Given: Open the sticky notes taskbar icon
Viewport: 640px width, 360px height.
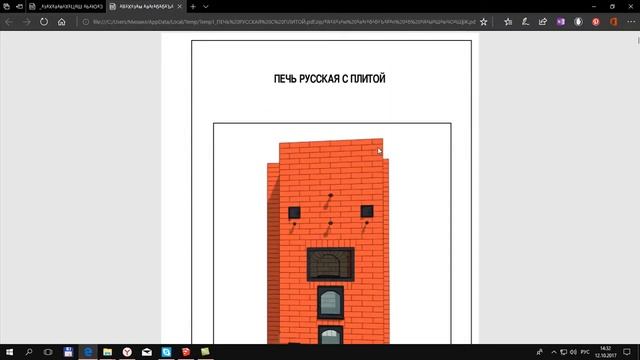Looking at the screenshot, I should click(x=205, y=352).
